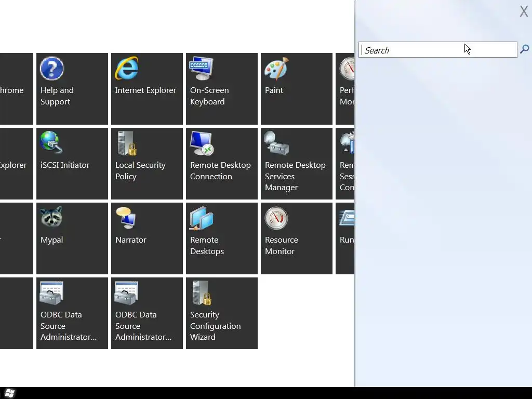Close the search pane with X
The width and height of the screenshot is (532, 399).
tap(524, 11)
